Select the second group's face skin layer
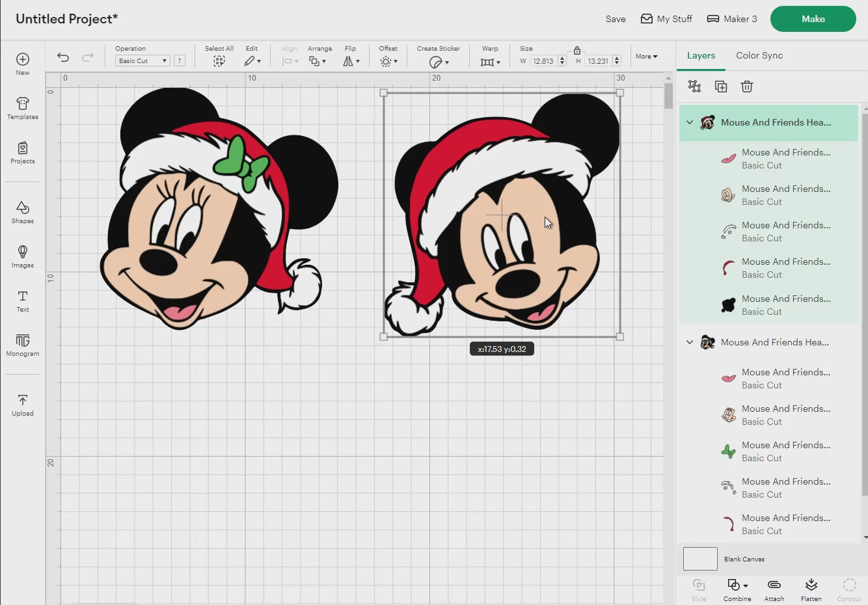 click(769, 415)
